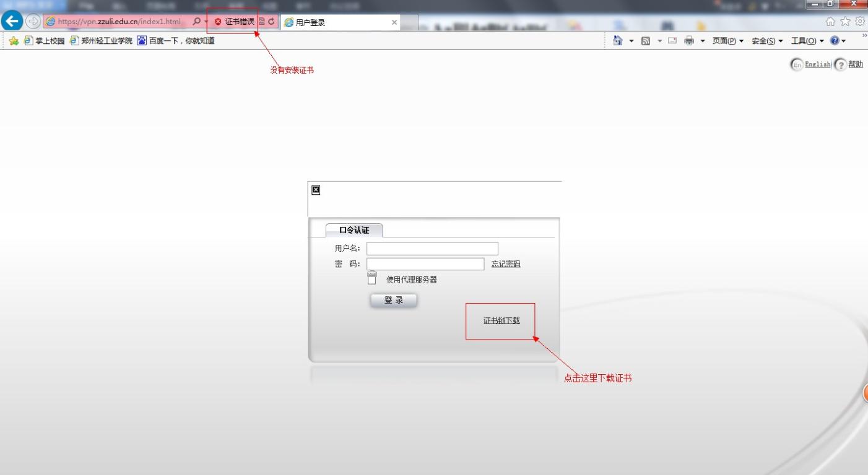Click the Read Mail envelope icon
The image size is (868, 475).
(672, 41)
